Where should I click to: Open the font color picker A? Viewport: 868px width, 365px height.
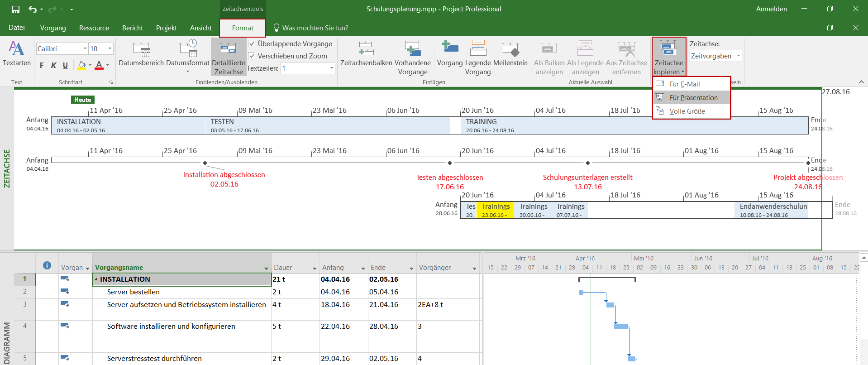pyautogui.click(x=99, y=65)
